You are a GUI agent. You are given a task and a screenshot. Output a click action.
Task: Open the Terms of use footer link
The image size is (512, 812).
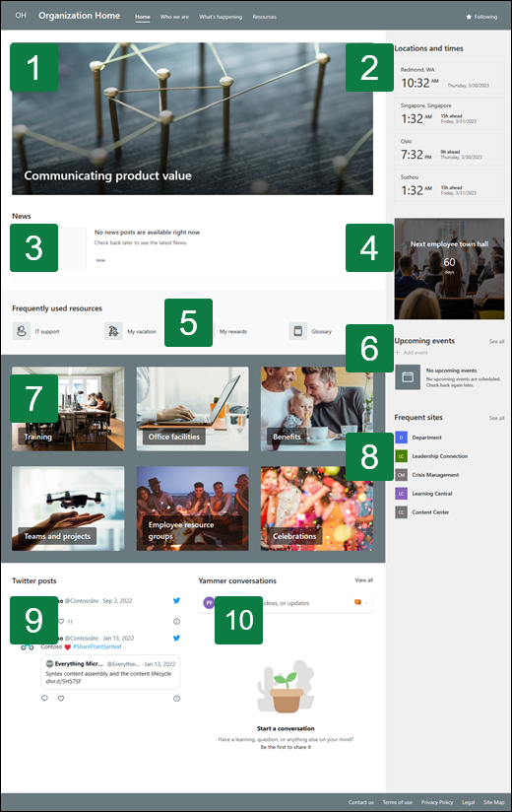pos(397,802)
